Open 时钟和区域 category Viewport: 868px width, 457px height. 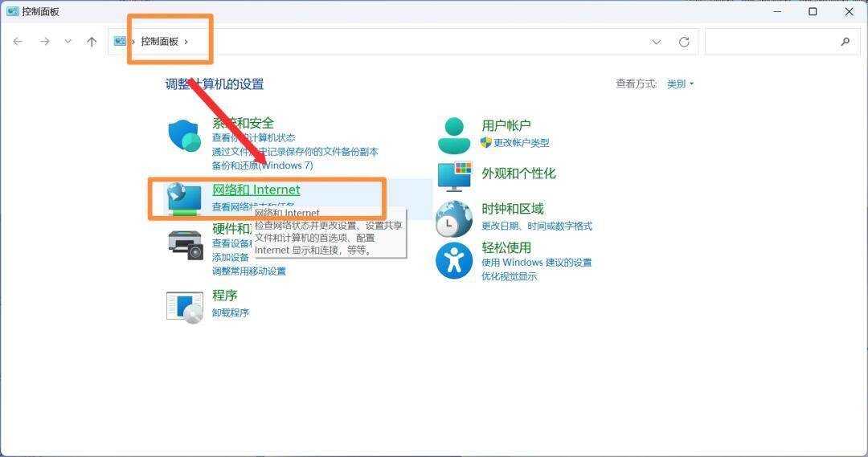click(x=513, y=209)
